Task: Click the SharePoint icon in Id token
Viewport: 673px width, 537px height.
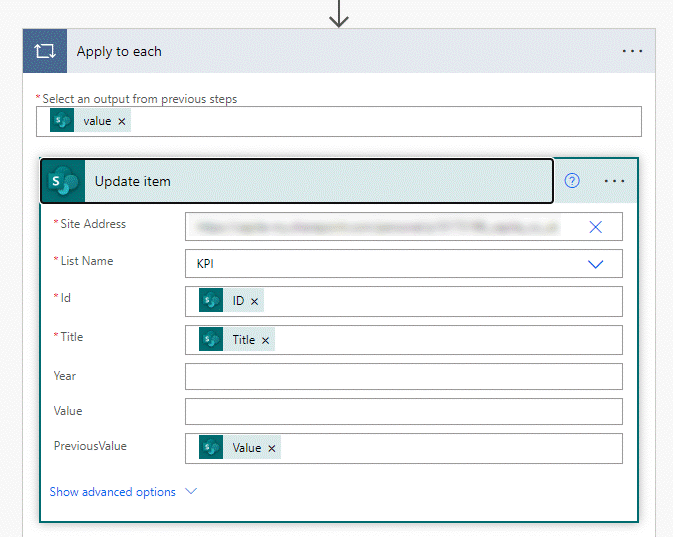Action: (x=211, y=300)
